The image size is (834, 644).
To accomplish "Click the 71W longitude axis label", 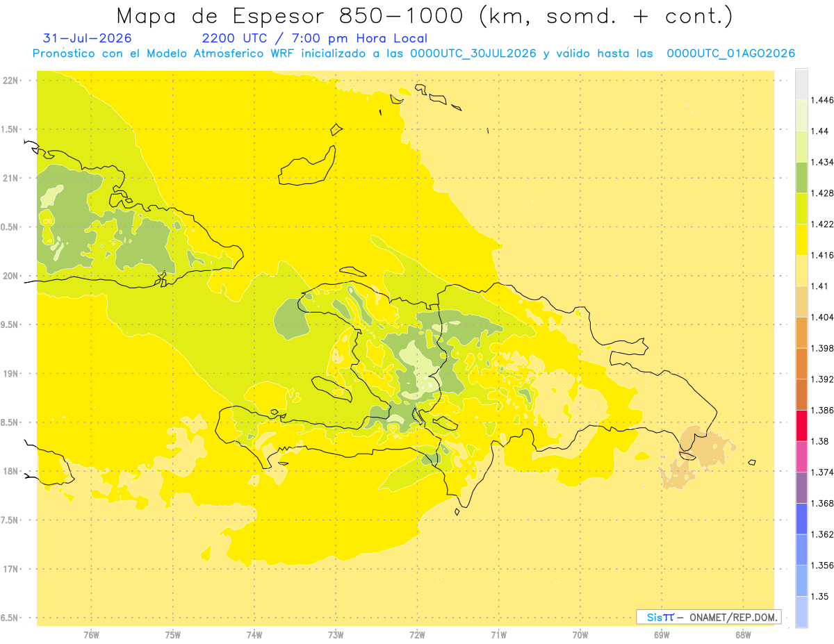I will (x=498, y=634).
